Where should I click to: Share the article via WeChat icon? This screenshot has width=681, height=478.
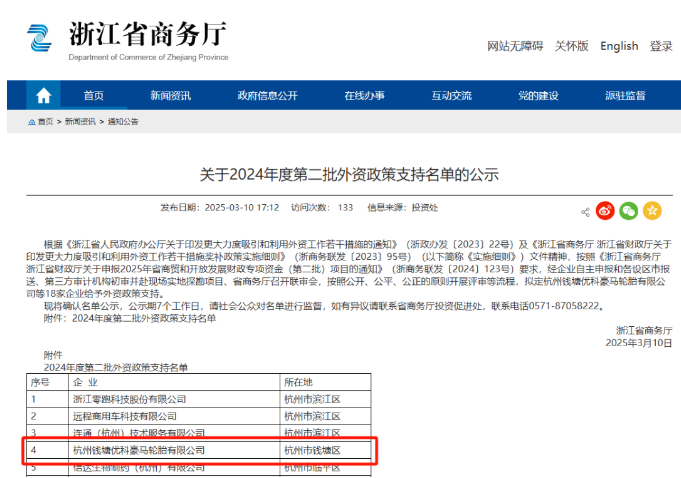tap(628, 210)
